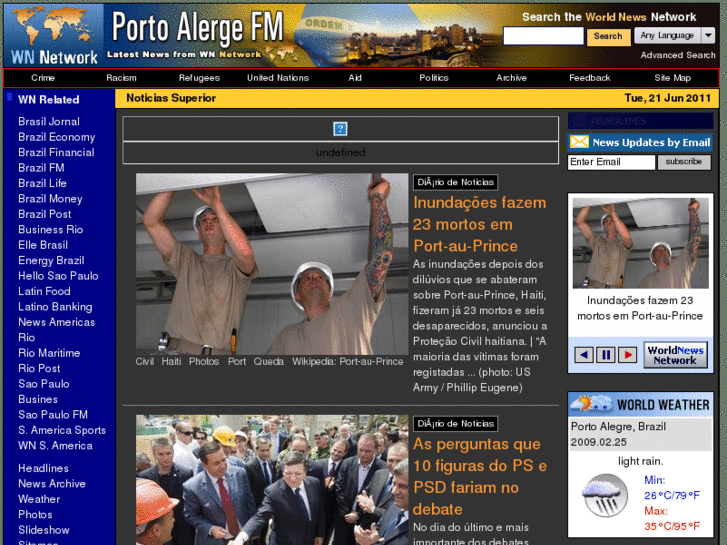Viewport: 727px width, 545px height.
Task: Open the S. America Sports link
Action: pos(62,430)
